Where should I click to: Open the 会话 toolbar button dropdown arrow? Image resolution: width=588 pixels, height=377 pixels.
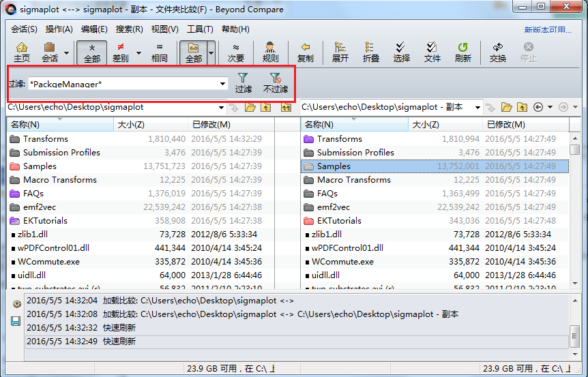(x=66, y=52)
